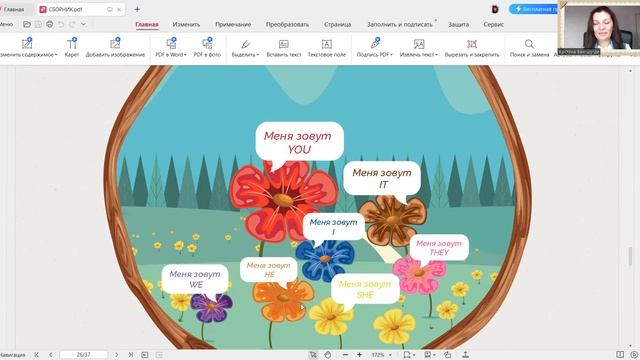This screenshot has width=640, height=360.
Task: Expand quick access toolbar chevron
Action: point(83,24)
